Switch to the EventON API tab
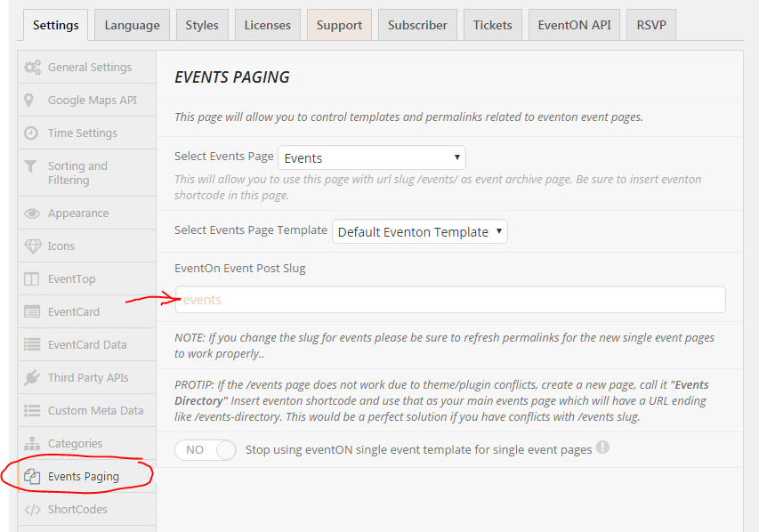The height and width of the screenshot is (532, 759). [x=574, y=25]
